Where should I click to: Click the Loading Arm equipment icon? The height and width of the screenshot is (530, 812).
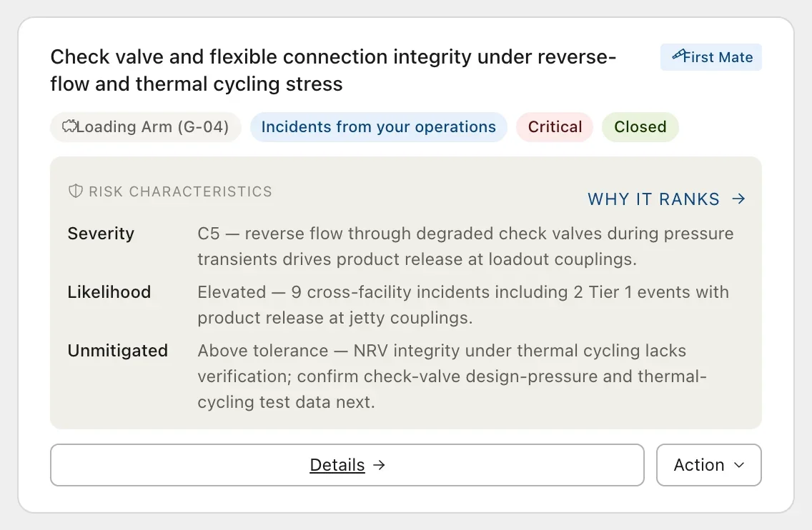click(69, 126)
